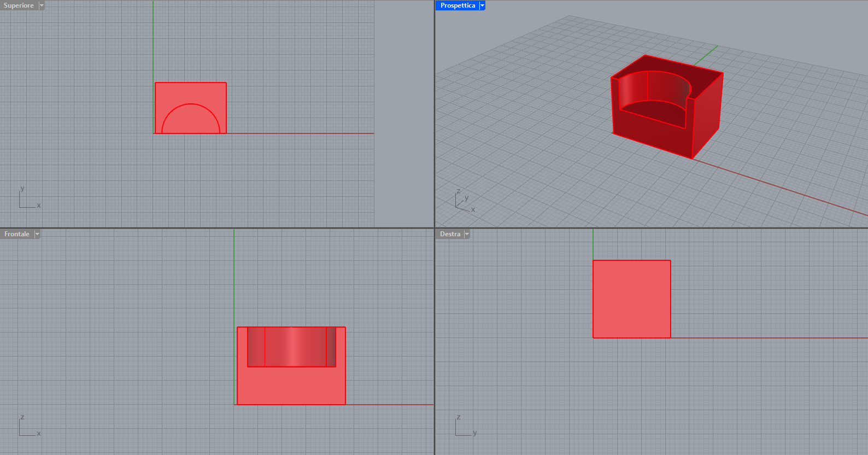Open the Frontale viewport dropdown arrow
Screen dimensions: 868x455
tap(37, 234)
